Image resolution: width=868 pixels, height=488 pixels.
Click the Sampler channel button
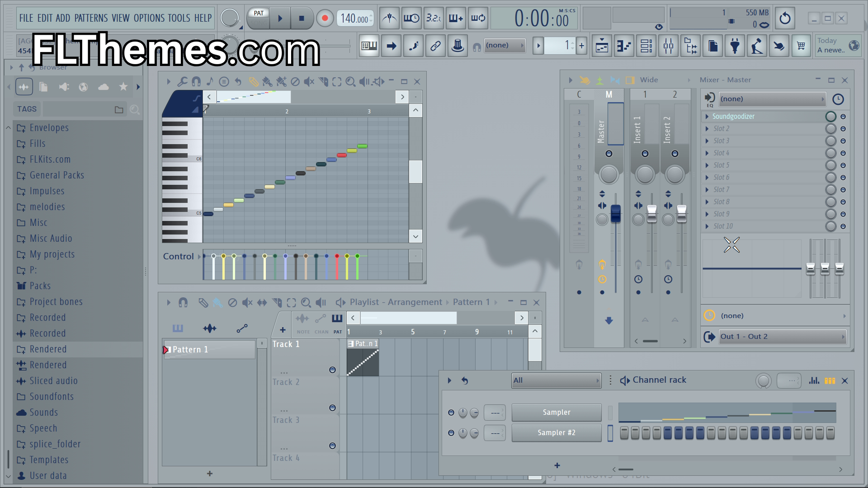557,413
